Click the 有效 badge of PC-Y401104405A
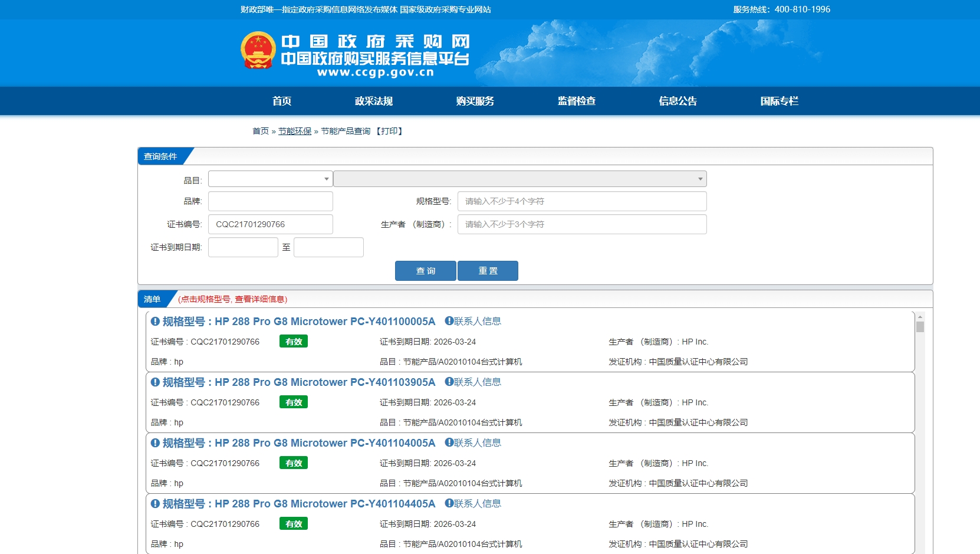 coord(294,524)
